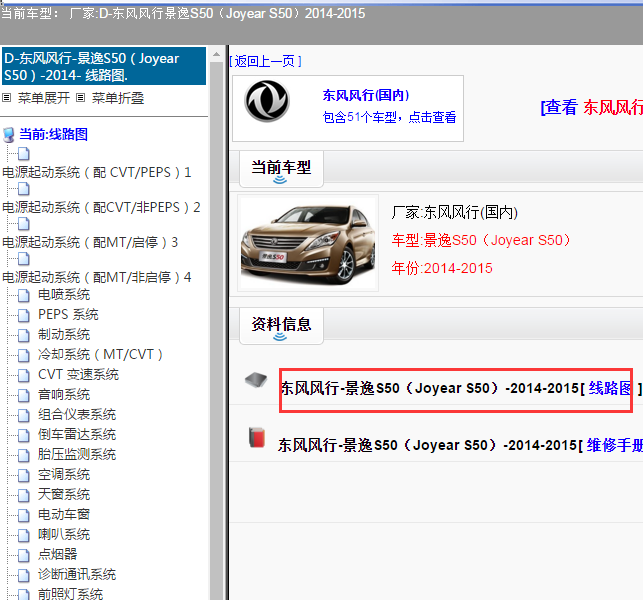The height and width of the screenshot is (600, 643).
Task: Open the 胎压监测系统 diagram
Action: click(77, 454)
